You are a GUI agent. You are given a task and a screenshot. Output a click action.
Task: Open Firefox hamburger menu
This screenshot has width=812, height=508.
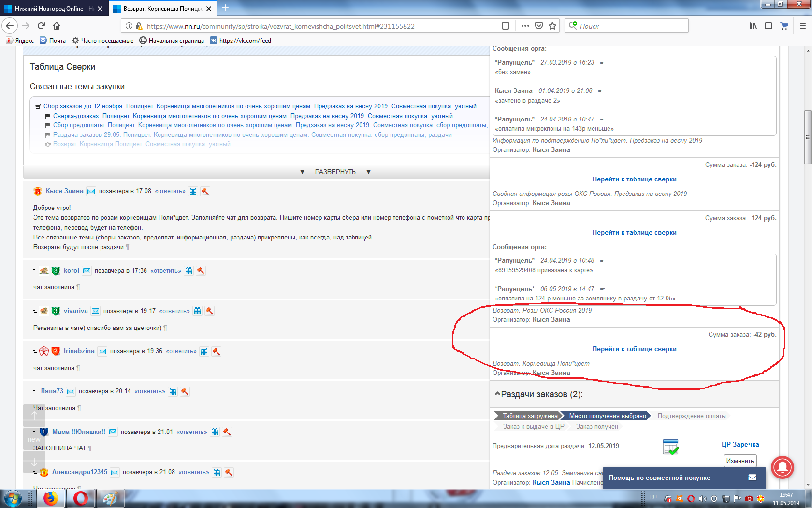[x=803, y=26]
